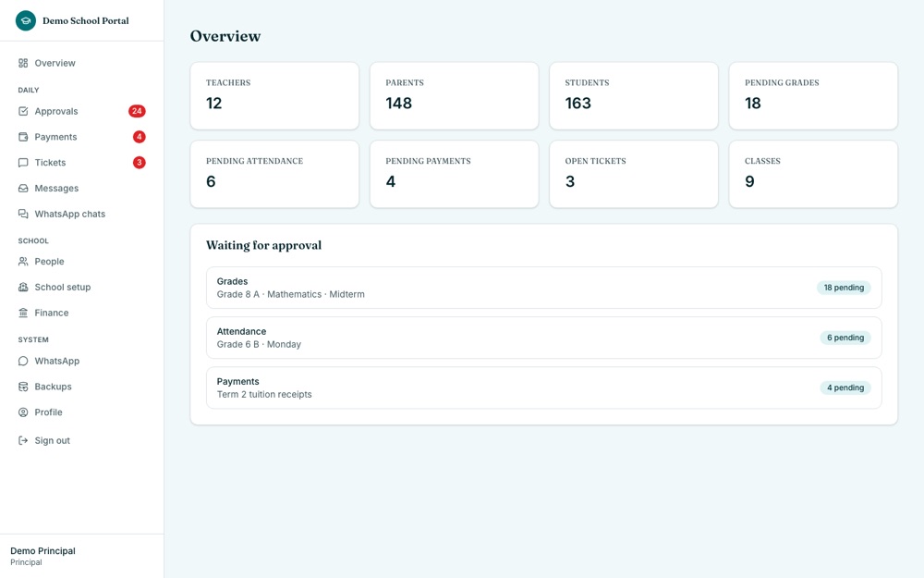
Task: Open the Backups page label
Action: [x=53, y=387]
